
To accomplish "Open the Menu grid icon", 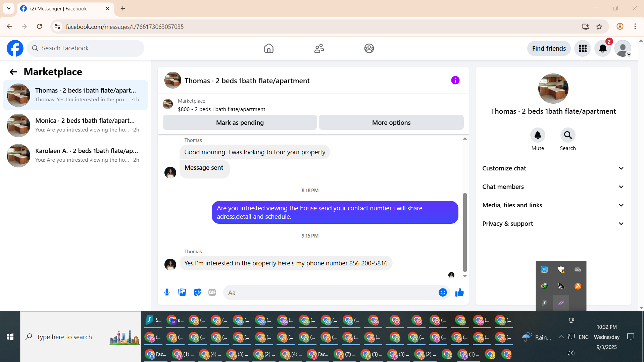I will point(583,48).
